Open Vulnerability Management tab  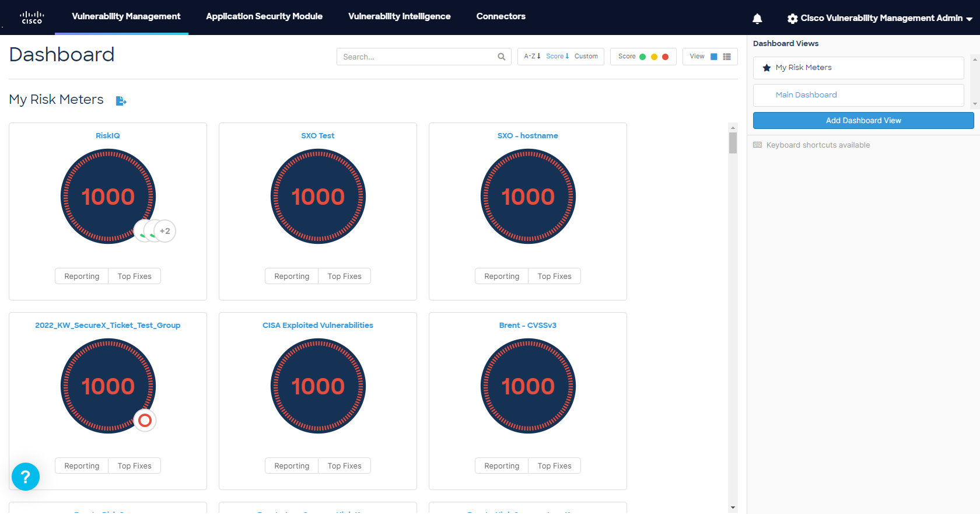pyautogui.click(x=126, y=16)
